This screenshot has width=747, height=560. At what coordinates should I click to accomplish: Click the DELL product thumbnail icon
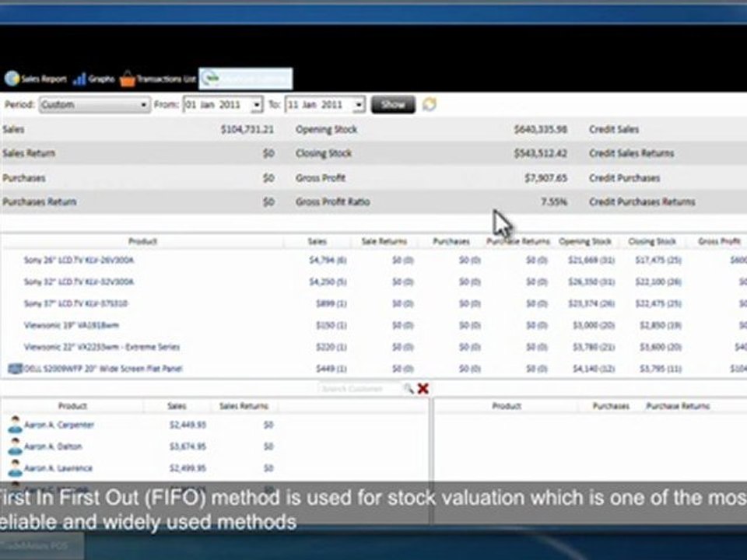click(x=16, y=369)
